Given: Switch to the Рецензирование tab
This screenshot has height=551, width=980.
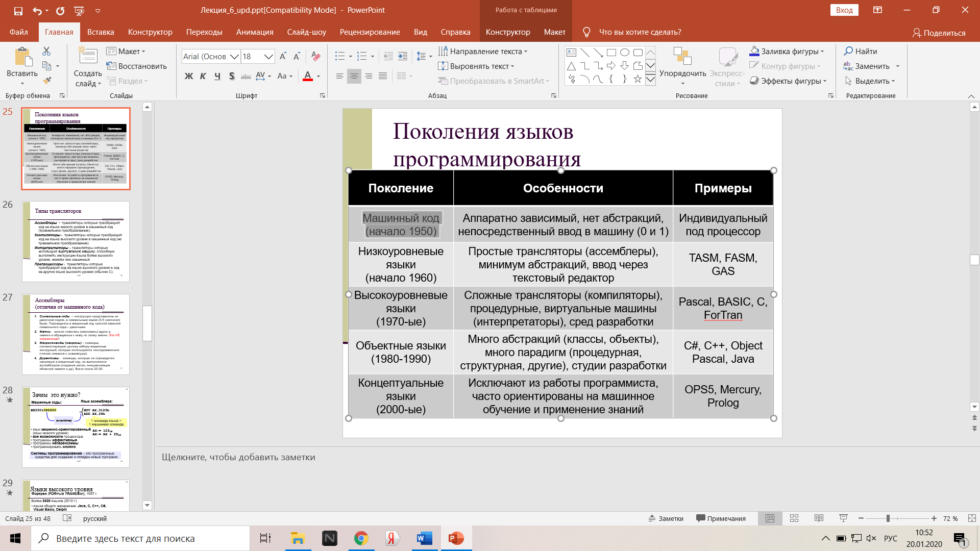Looking at the screenshot, I should pyautogui.click(x=370, y=32).
